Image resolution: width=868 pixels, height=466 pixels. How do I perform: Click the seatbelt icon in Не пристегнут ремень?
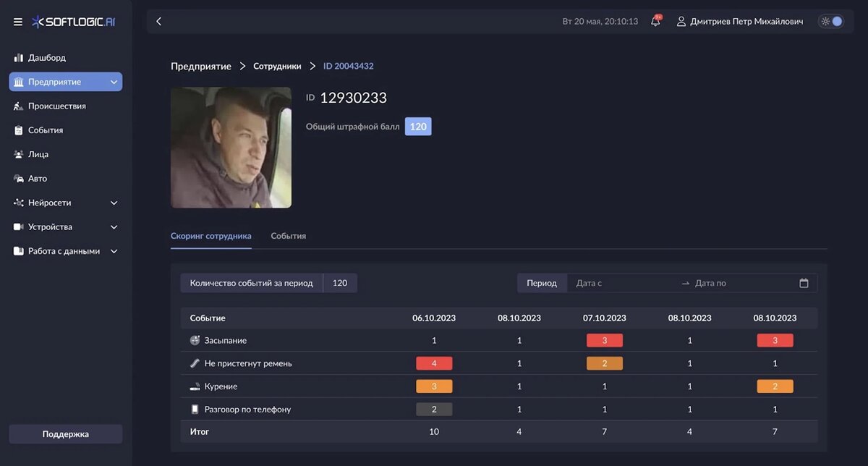tap(195, 363)
